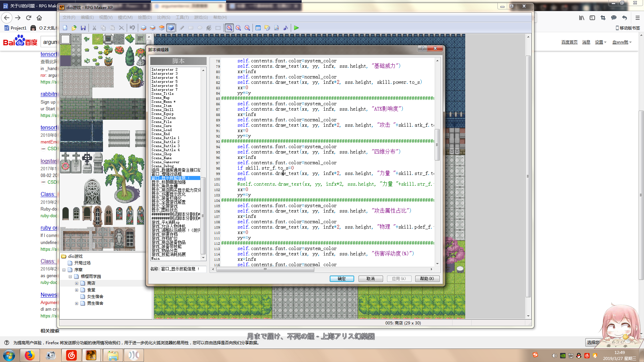Open Firefox library icon
This screenshot has height=362, width=644.
pyautogui.click(x=582, y=18)
